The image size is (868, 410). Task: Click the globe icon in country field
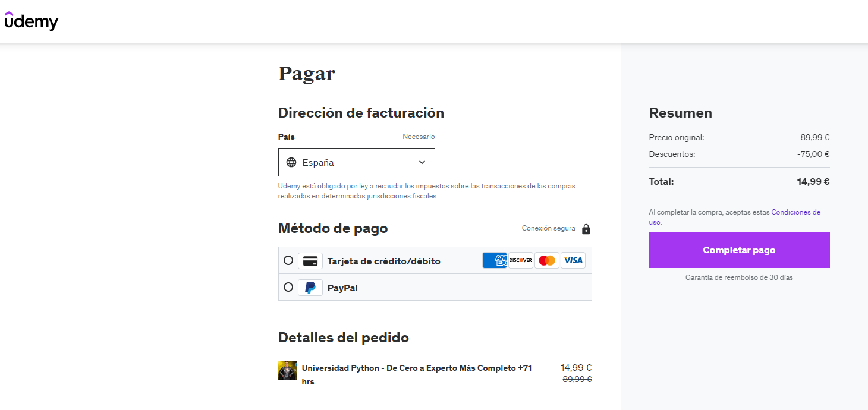pos(291,162)
